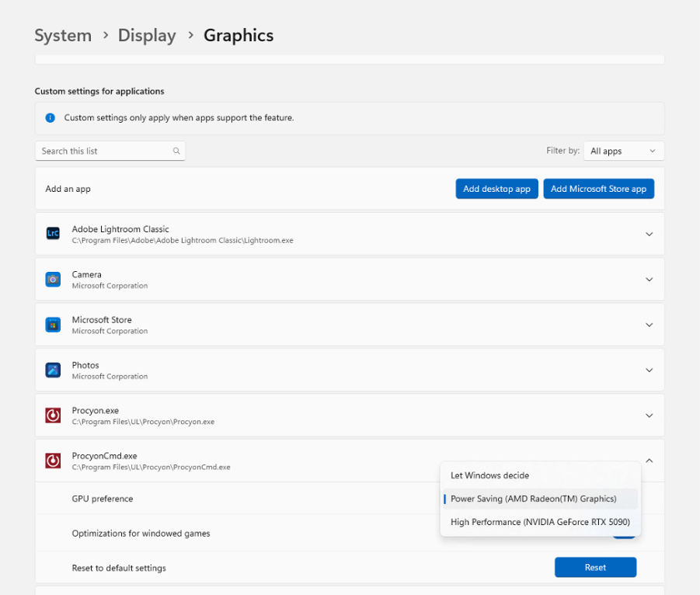This screenshot has width=700, height=595.
Task: Click Optimizations for windowed games label
Action: coord(141,534)
